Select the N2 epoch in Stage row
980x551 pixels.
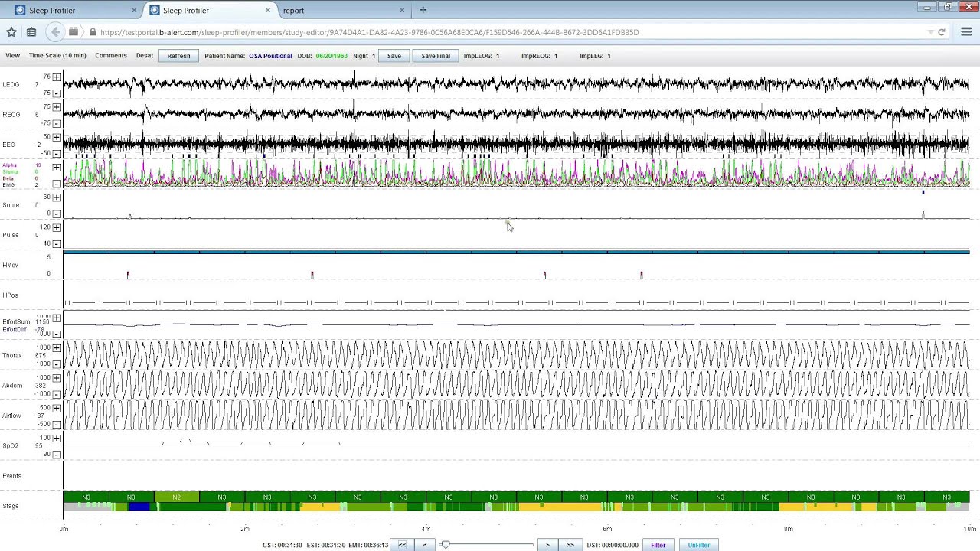pyautogui.click(x=177, y=497)
